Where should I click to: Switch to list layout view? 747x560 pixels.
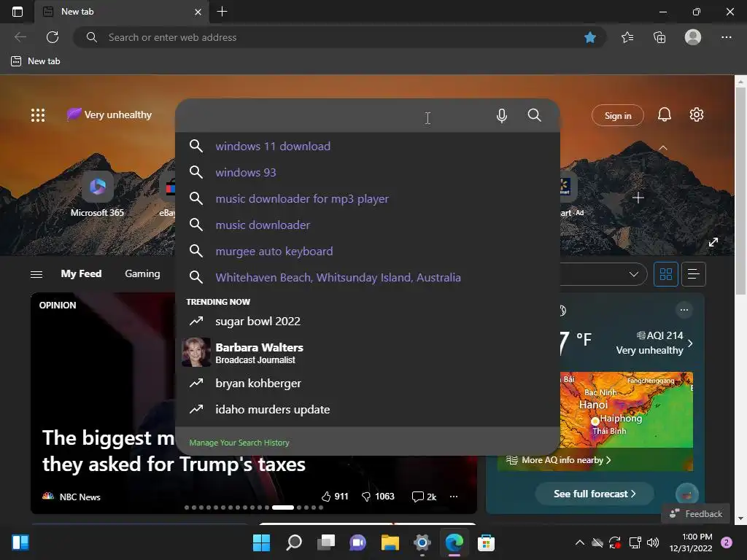[x=694, y=274]
